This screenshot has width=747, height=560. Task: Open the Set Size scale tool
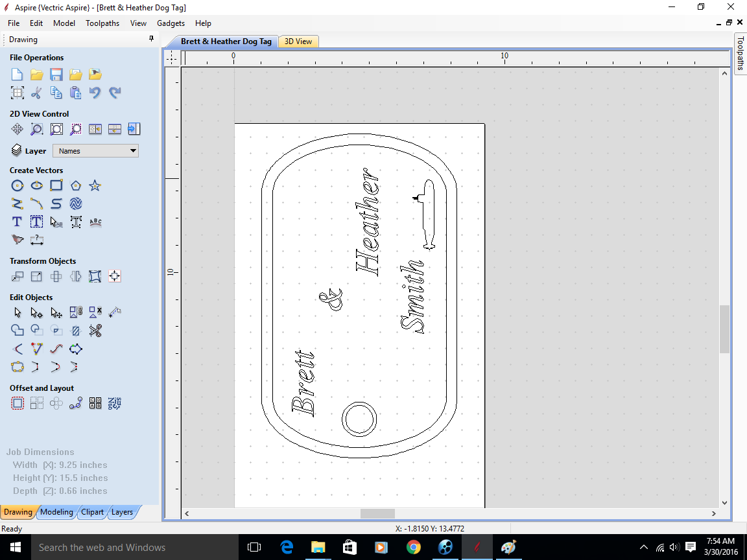[x=37, y=276]
